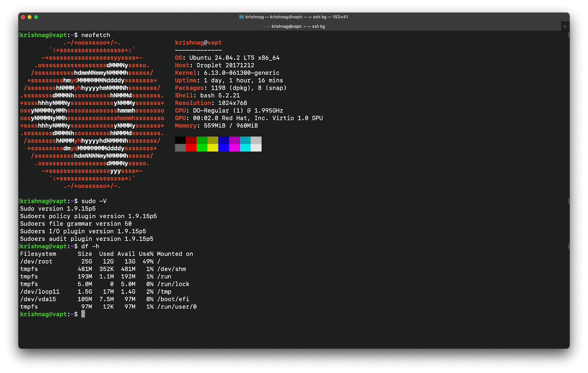Image resolution: width=588 pixels, height=373 pixels.
Task: Click the window title text ending in '152×41'
Action: click(297, 17)
